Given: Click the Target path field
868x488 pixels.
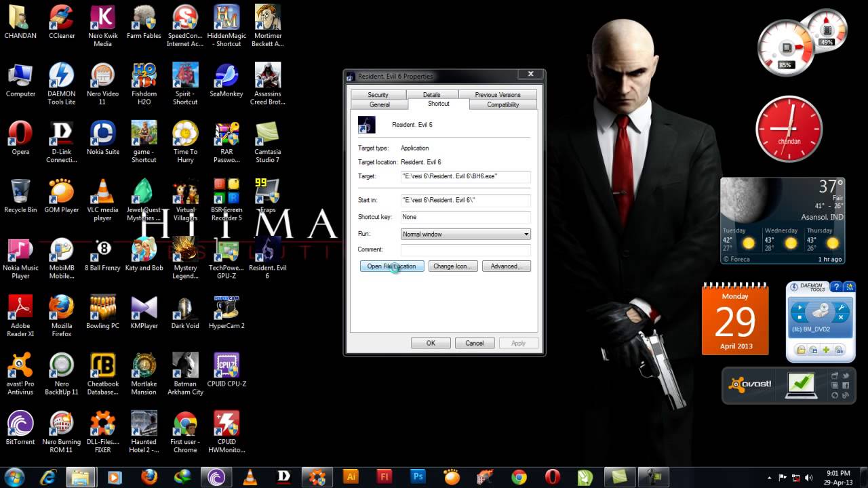Looking at the screenshot, I should pyautogui.click(x=465, y=176).
